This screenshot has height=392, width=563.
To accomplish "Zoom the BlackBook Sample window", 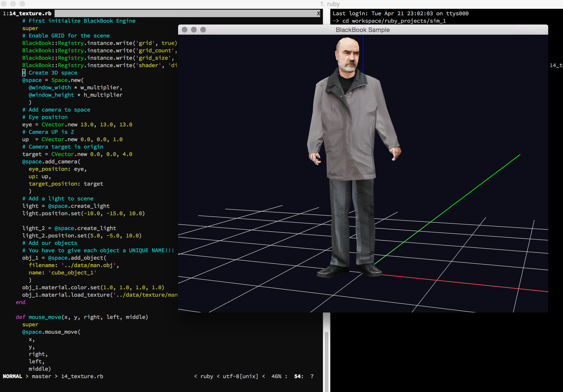I will [203, 30].
